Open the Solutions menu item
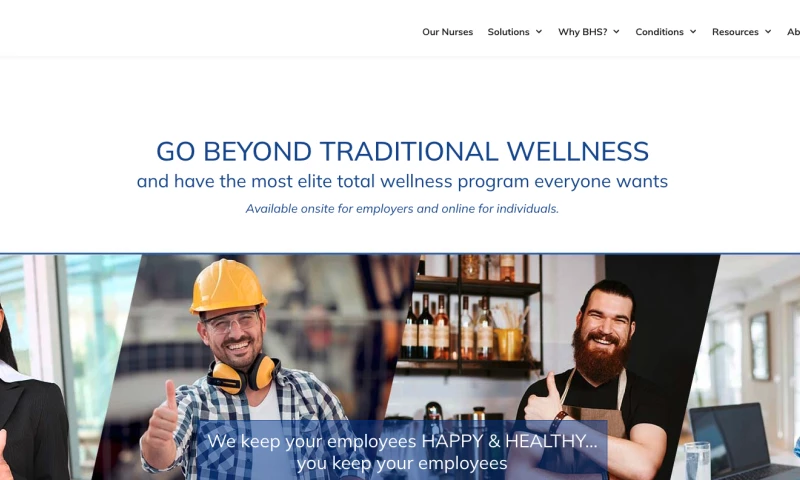This screenshot has width=800, height=480. [x=508, y=32]
